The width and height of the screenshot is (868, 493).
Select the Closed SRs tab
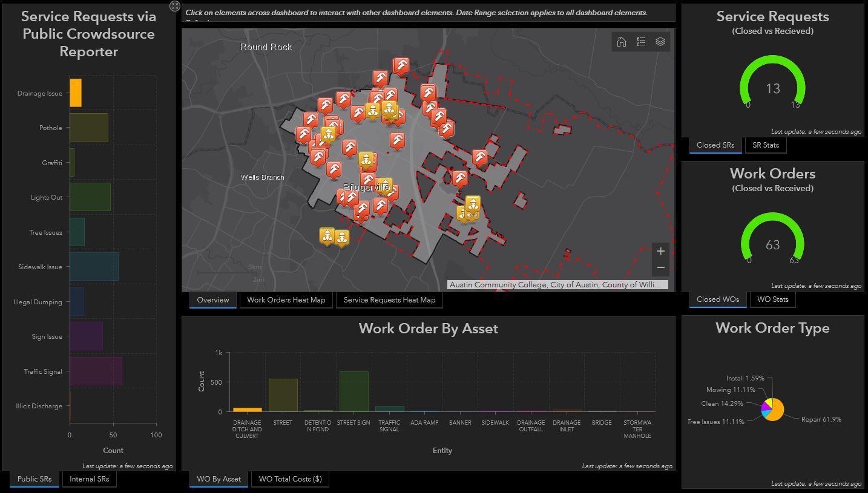coord(715,145)
